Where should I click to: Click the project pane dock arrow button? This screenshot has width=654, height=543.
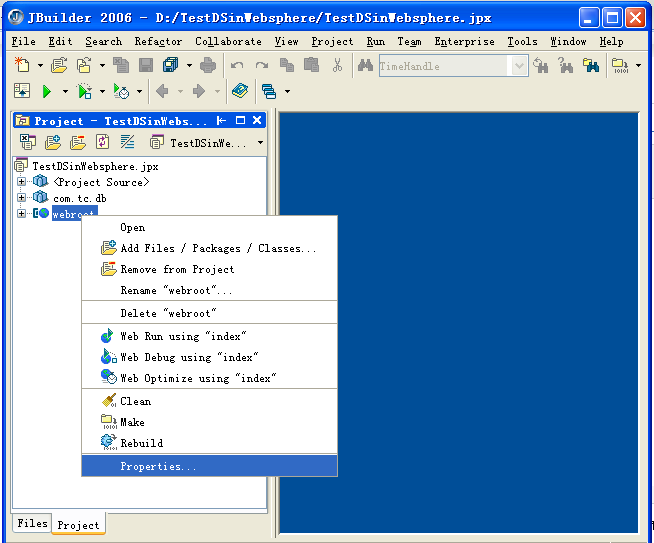pos(221,121)
